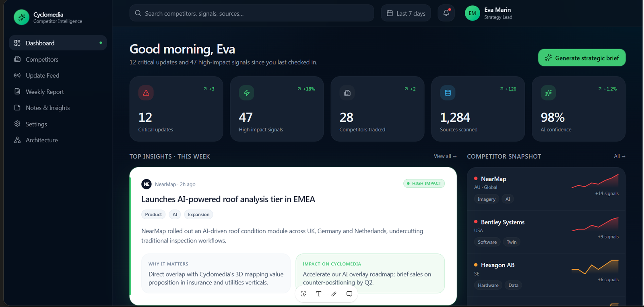
Task: Open the 12 Critical updates card
Action: (x=176, y=109)
